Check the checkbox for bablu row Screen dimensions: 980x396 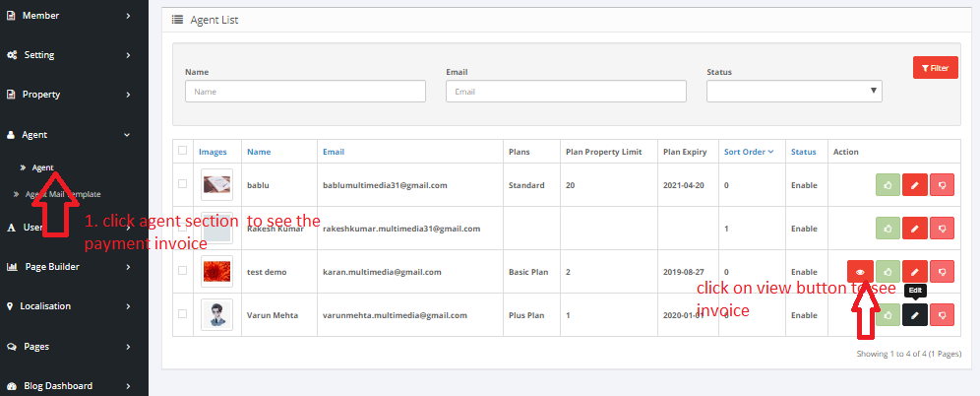coord(182,184)
